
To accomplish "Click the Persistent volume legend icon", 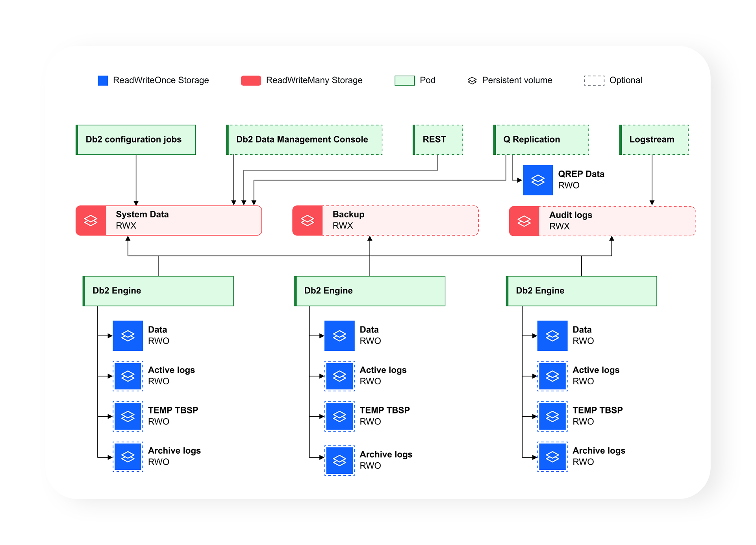I will pos(472,81).
